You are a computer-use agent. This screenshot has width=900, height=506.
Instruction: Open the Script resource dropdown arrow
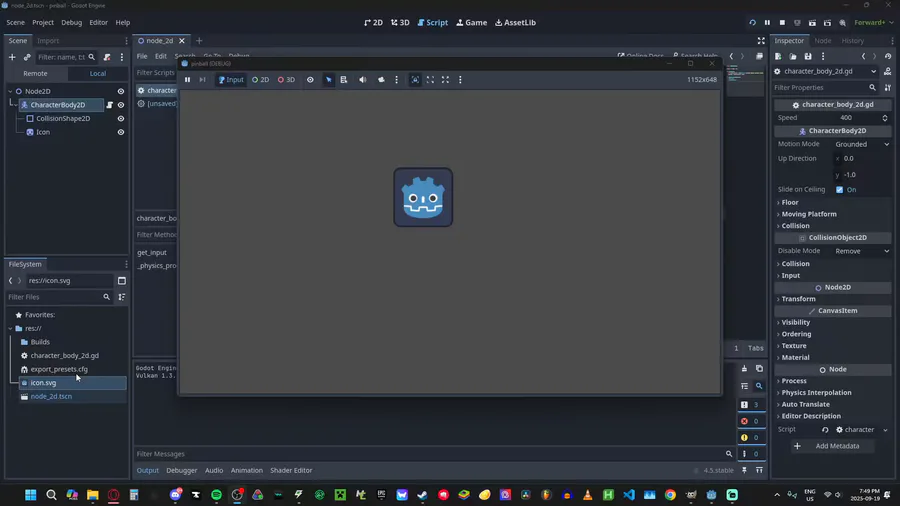pyautogui.click(x=885, y=430)
